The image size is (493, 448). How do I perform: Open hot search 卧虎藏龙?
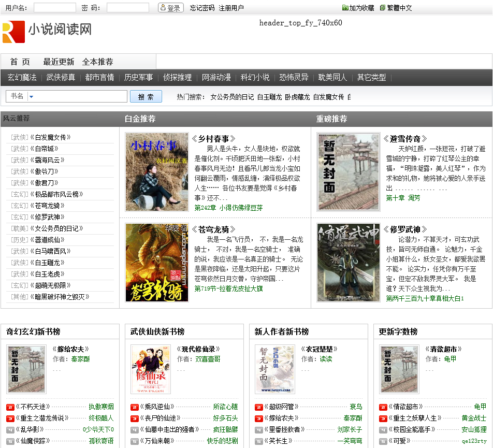click(x=297, y=97)
